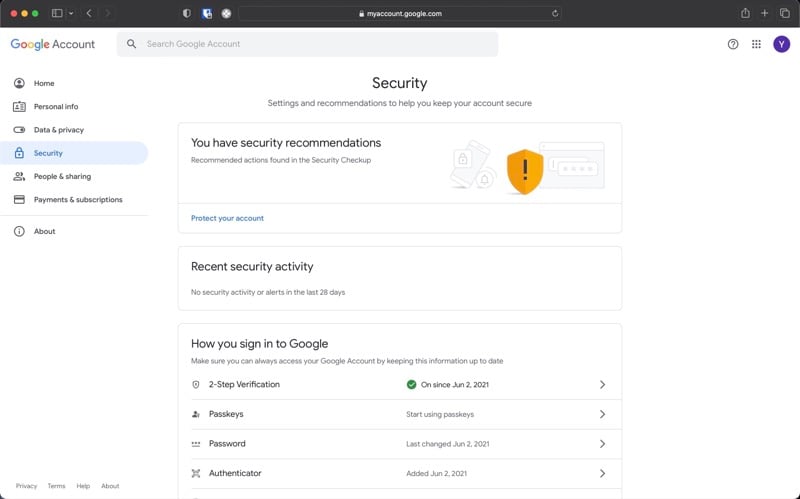This screenshot has width=800, height=499.
Task: Open the sidebar dropdown arrow in toolbar
Action: tap(71, 13)
